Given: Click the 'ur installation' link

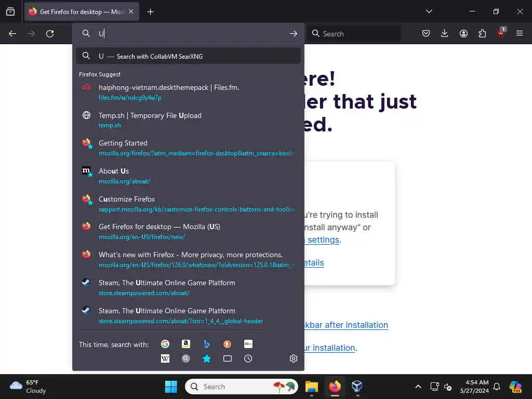Looking at the screenshot, I should pyautogui.click(x=330, y=348).
